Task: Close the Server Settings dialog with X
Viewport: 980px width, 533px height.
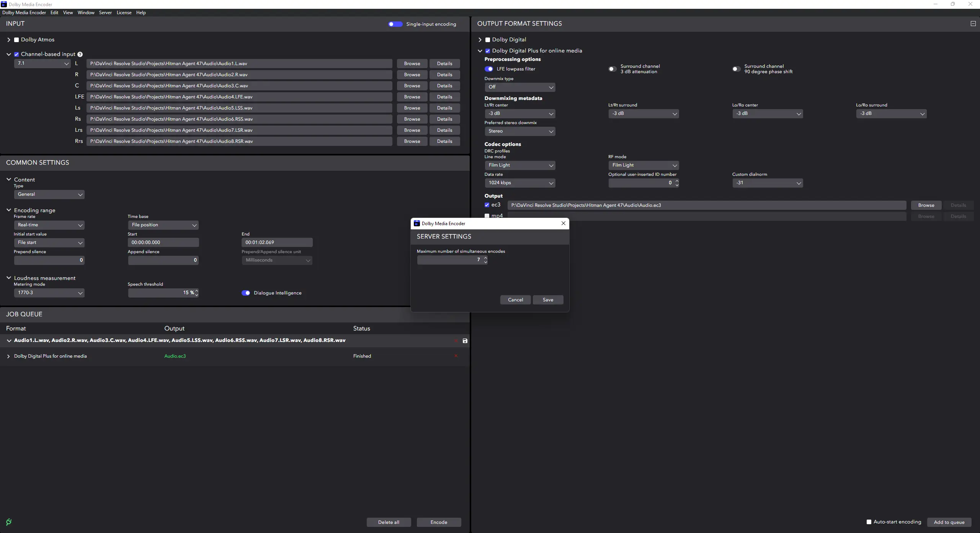Action: pyautogui.click(x=563, y=223)
